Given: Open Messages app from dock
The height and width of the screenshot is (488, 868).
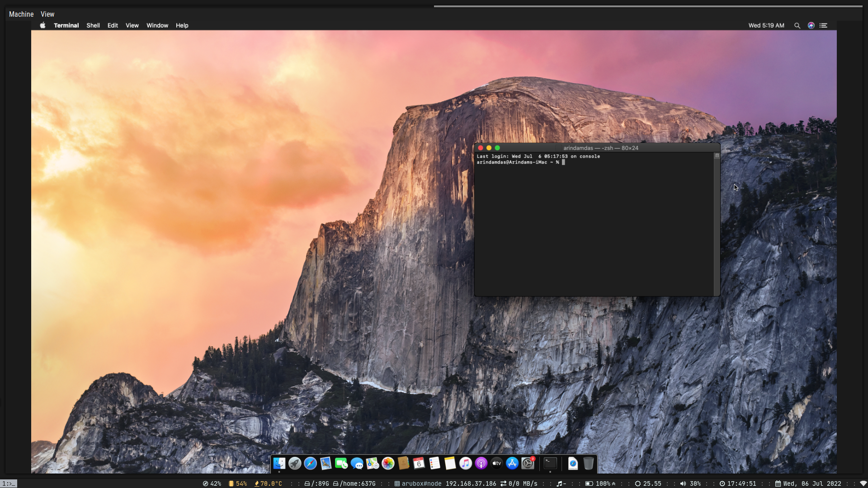Looking at the screenshot, I should pos(357,463).
